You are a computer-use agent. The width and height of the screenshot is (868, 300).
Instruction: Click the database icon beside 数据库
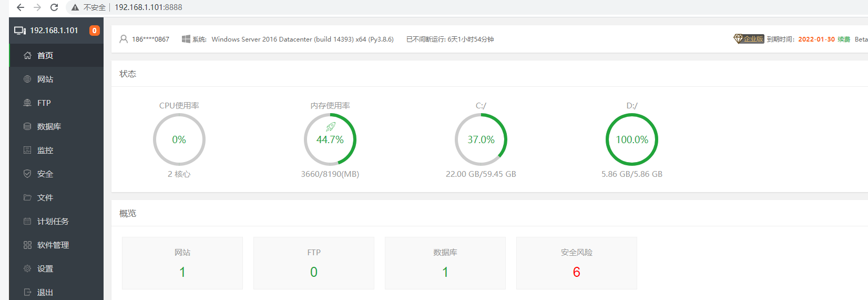pyautogui.click(x=27, y=126)
